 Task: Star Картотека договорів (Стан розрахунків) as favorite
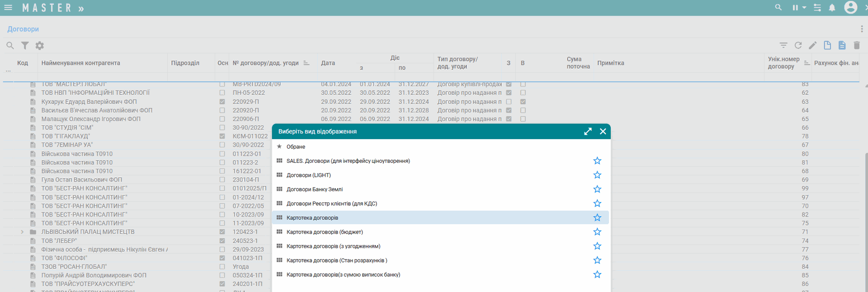(x=597, y=260)
